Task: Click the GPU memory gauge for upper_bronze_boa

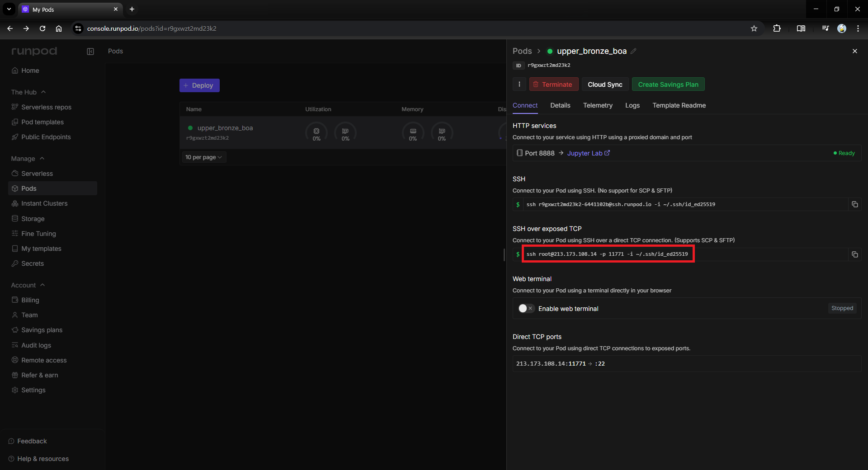Action: [x=442, y=132]
